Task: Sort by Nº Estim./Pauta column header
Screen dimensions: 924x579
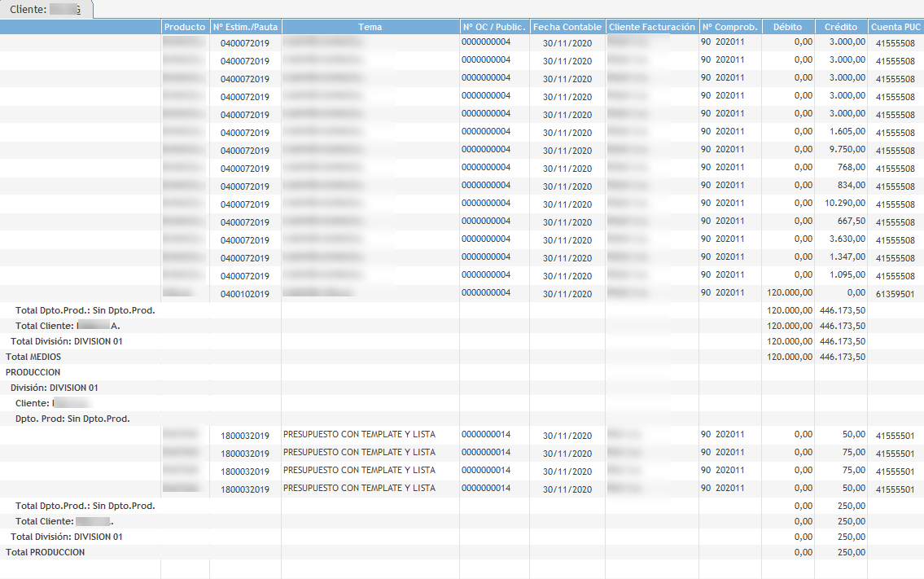Action: pyautogui.click(x=245, y=27)
